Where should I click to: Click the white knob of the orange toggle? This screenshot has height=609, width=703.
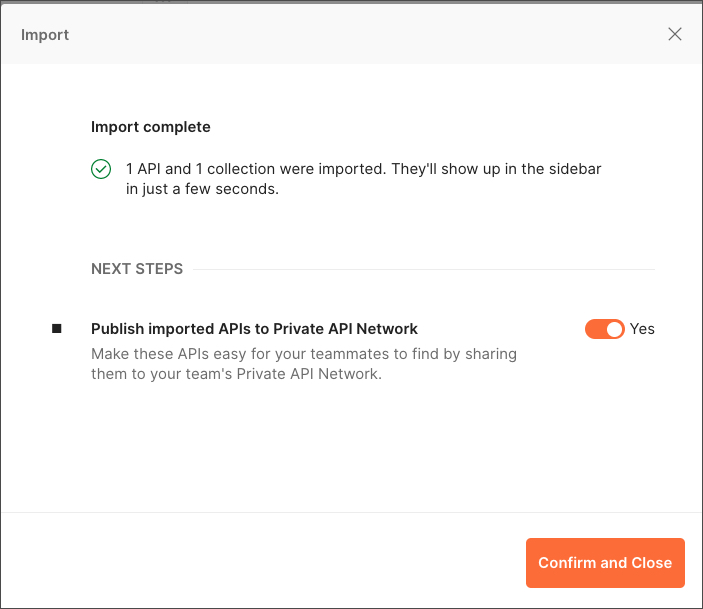click(x=614, y=329)
